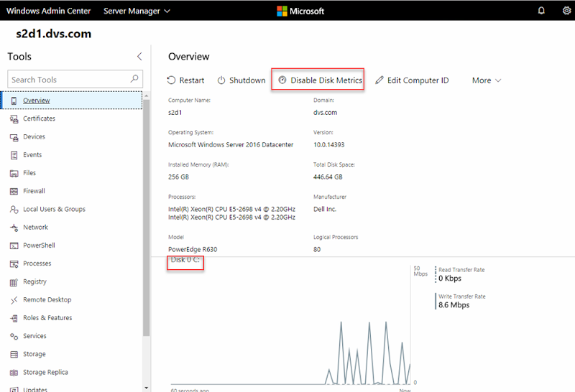Click the Shutdown button label
This screenshot has height=392, width=575.
[247, 80]
